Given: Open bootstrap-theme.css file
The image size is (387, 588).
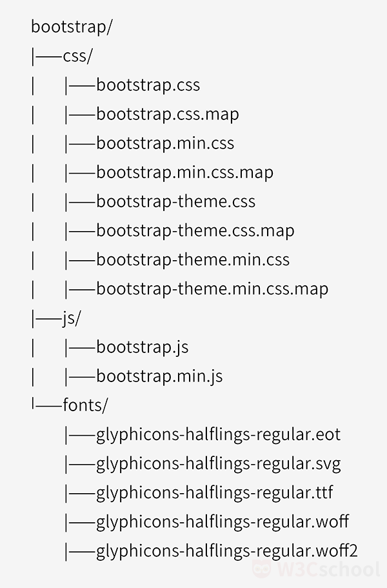Looking at the screenshot, I should pyautogui.click(x=175, y=201).
